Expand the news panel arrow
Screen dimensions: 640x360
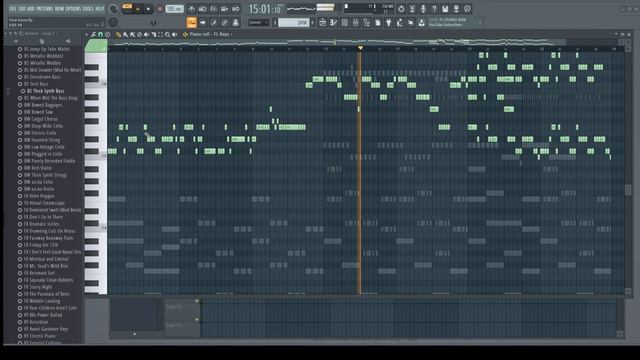pyautogui.click(x=480, y=22)
